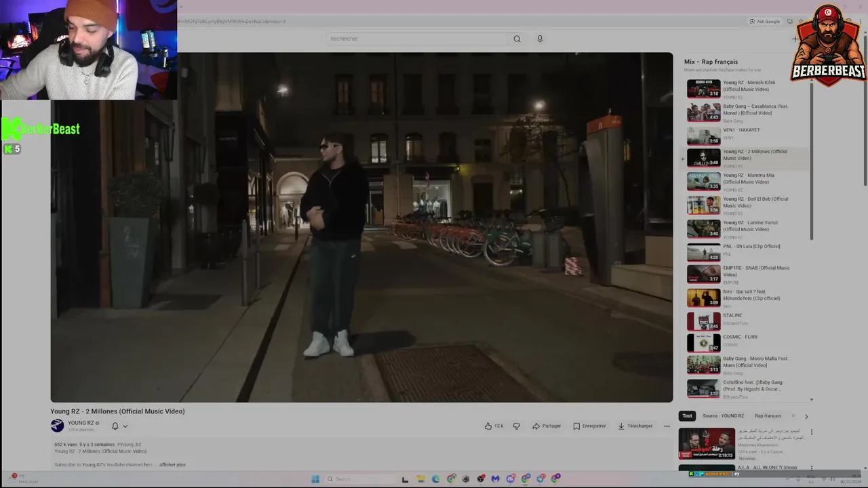Click the #Young_RZ hashtag in the description
This screenshot has width=868, height=488.
pyautogui.click(x=129, y=445)
